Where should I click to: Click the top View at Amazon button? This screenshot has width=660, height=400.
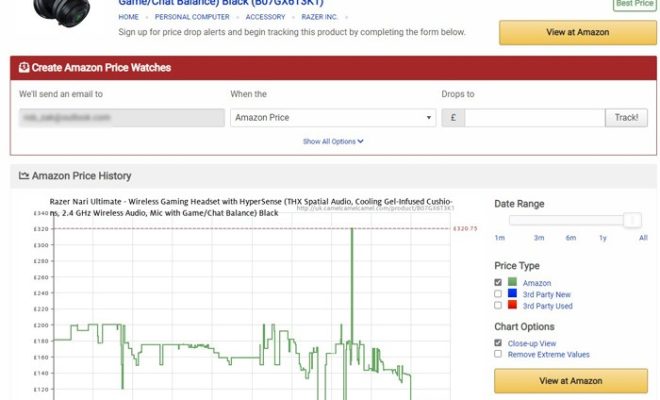coord(578,32)
